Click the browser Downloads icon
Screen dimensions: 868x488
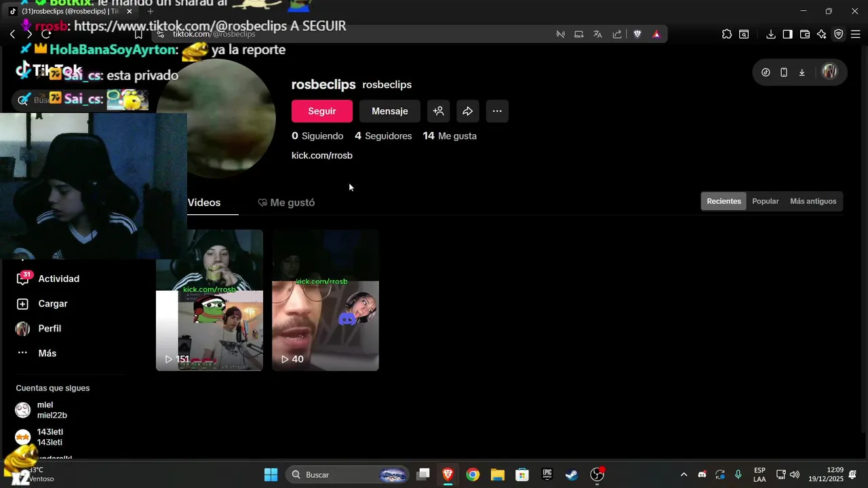point(771,34)
